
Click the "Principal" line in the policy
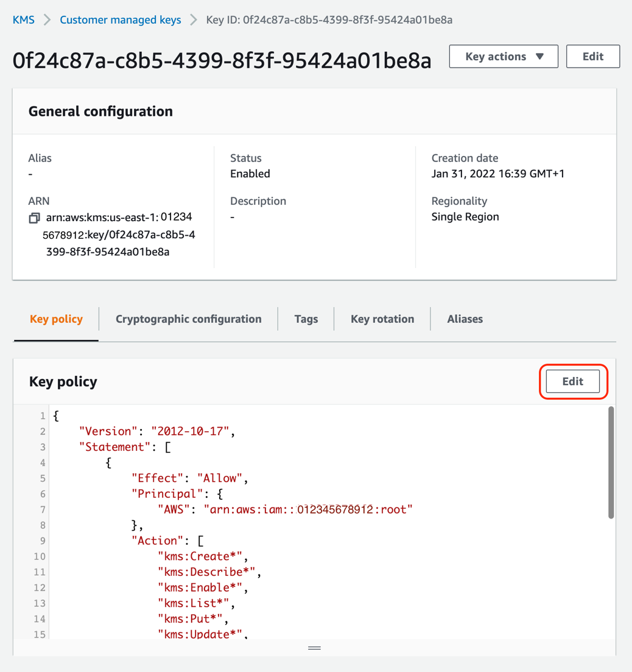tap(177, 493)
